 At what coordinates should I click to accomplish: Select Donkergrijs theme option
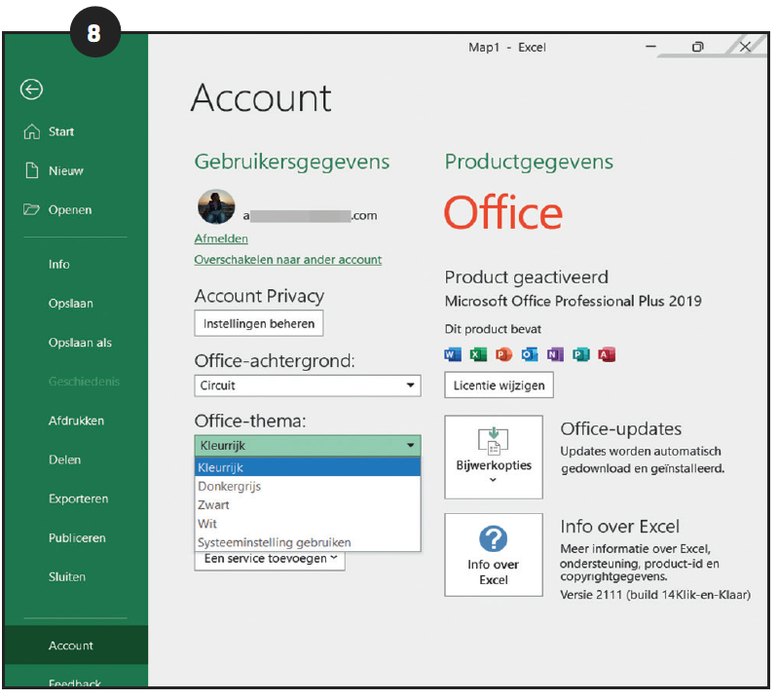pos(308,486)
